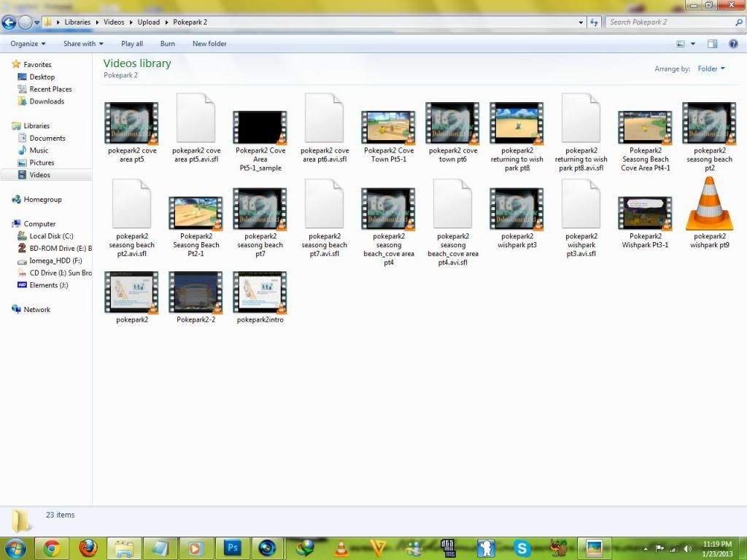This screenshot has height=560, width=747.
Task: Open recent locations dropdown beside navigation arrows
Action: click(x=36, y=23)
